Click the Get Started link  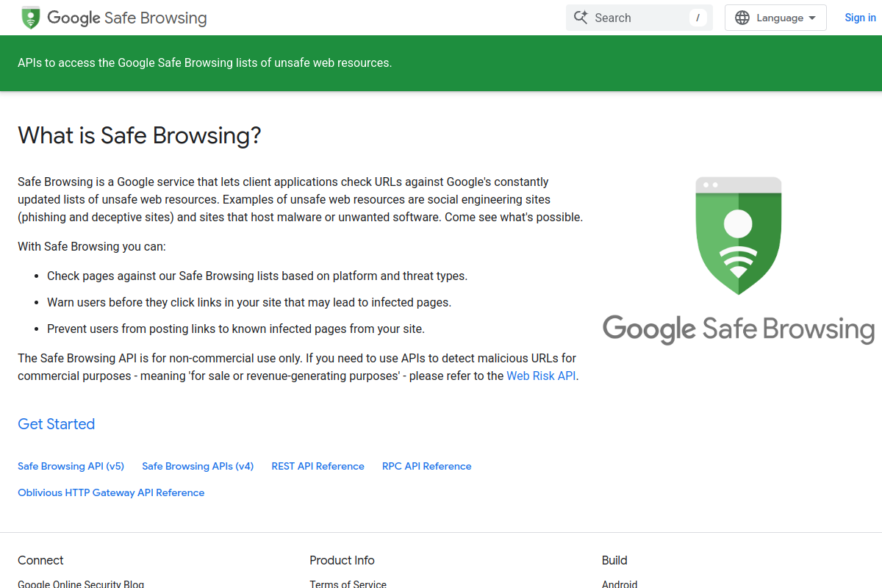(x=57, y=424)
